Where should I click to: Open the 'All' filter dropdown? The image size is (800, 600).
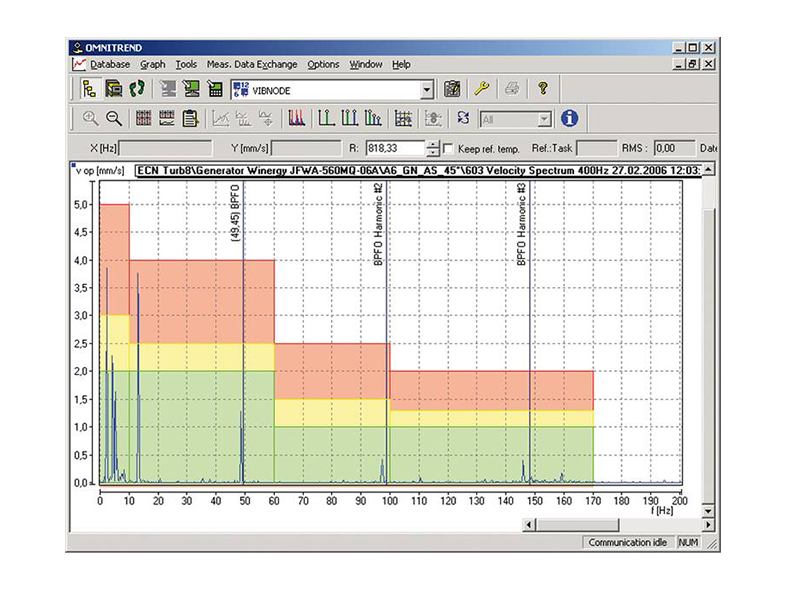(544, 119)
